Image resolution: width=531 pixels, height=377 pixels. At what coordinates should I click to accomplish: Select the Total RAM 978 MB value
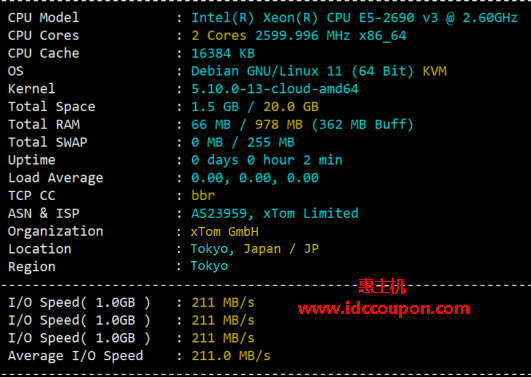[278, 125]
